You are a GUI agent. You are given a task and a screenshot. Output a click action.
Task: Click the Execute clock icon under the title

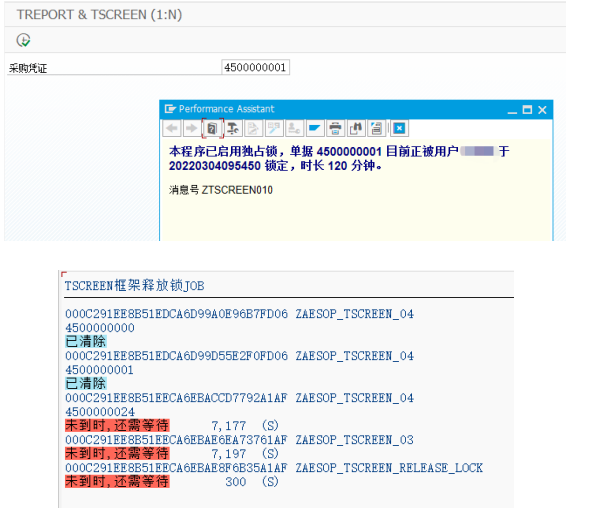click(23, 40)
